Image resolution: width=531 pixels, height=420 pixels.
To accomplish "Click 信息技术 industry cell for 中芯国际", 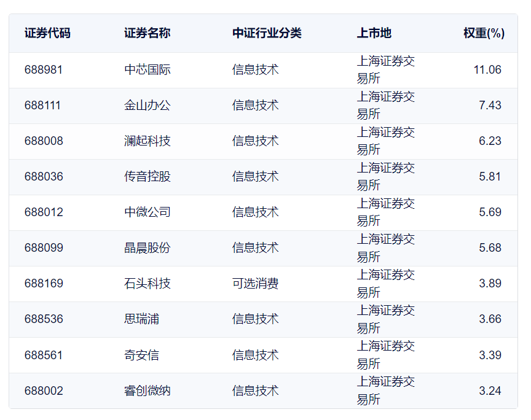I will tap(255, 70).
